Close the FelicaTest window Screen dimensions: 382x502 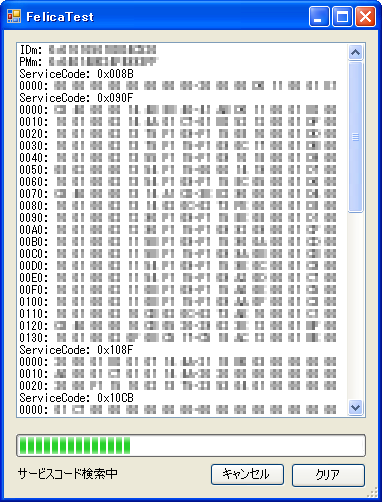(365, 16)
